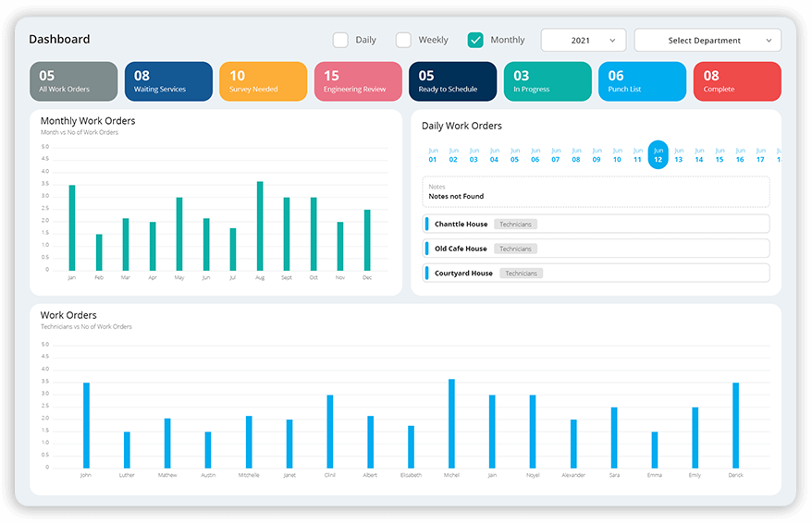The height and width of the screenshot is (523, 812).
Task: View the Complete work orders tile
Action: tap(736, 81)
